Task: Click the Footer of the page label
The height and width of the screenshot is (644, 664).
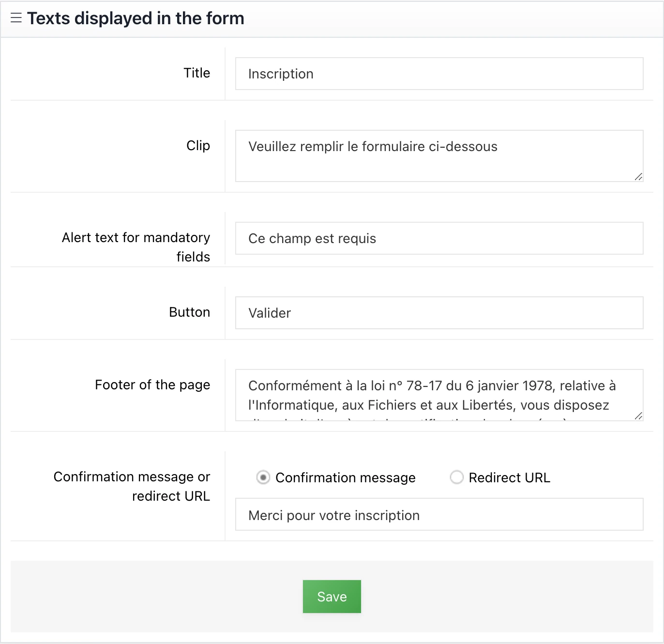Action: (152, 385)
